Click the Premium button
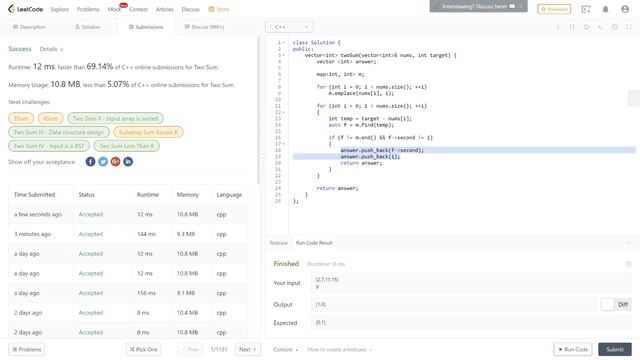The image size is (640, 360). pyautogui.click(x=554, y=9)
